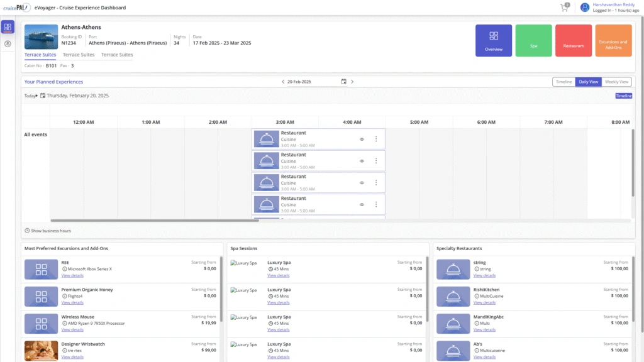Screen dimensions: 644x362
Task: Click the cruise ship thumbnail image
Action: (41, 37)
